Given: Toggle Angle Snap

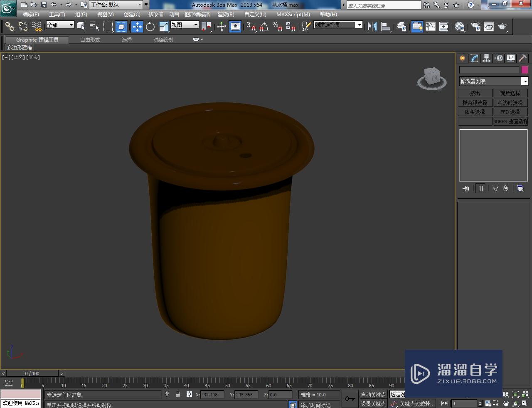Looking at the screenshot, I should pyautogui.click(x=264, y=27).
